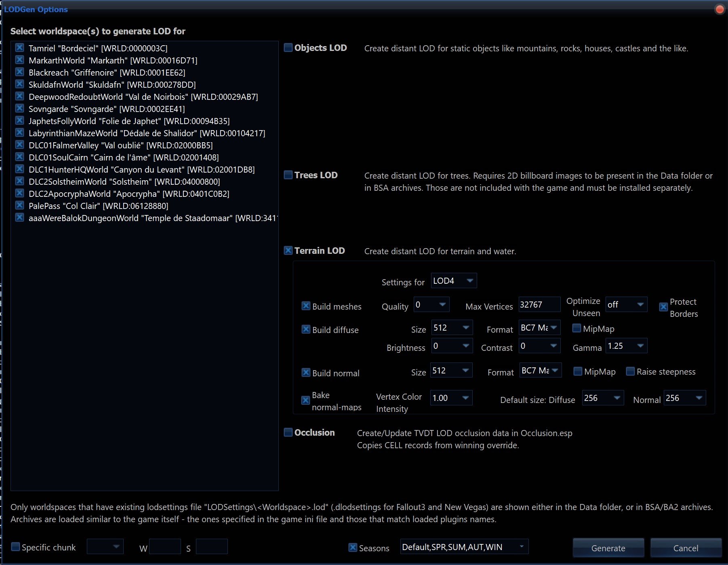The width and height of the screenshot is (728, 565).
Task: Open the diffuse Format BC7 dropdown
Action: click(x=539, y=327)
